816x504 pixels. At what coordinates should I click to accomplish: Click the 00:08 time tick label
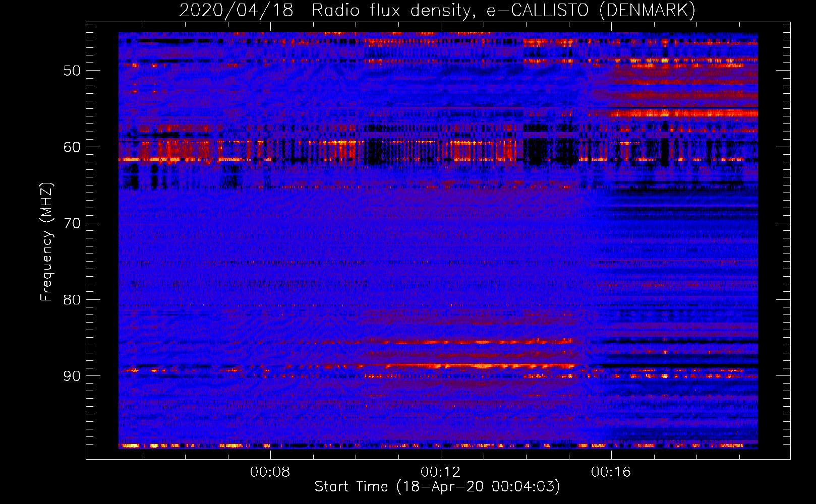(x=270, y=472)
